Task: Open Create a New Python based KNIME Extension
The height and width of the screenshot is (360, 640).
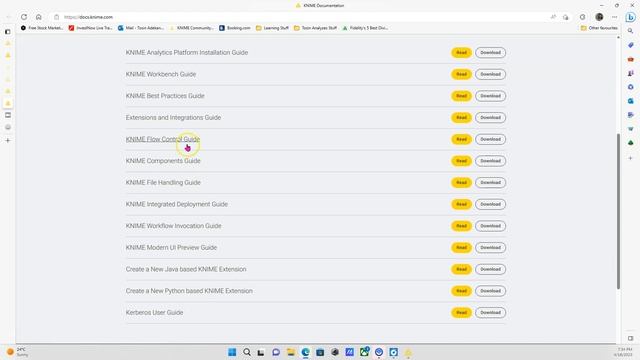Action: (x=189, y=291)
